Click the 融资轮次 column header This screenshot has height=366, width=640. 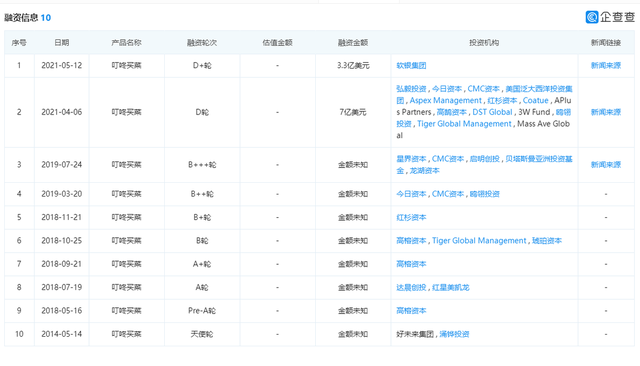(202, 42)
